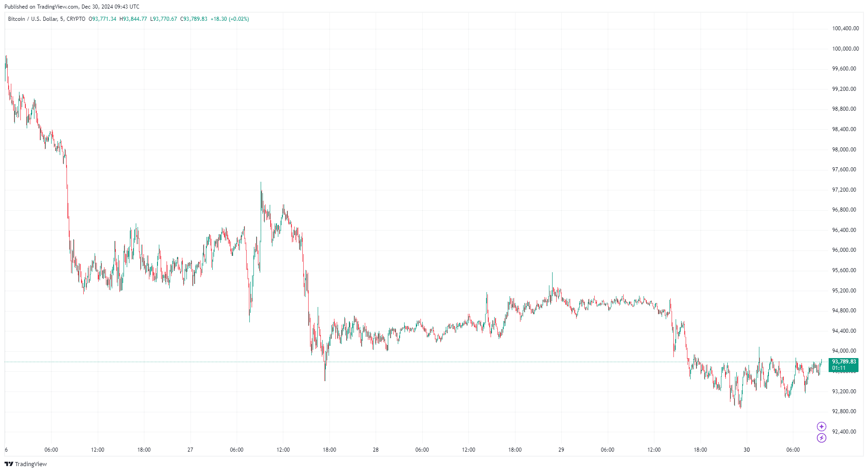868x472 pixels.
Task: Click the open value O93,771.34
Action: (x=102, y=19)
